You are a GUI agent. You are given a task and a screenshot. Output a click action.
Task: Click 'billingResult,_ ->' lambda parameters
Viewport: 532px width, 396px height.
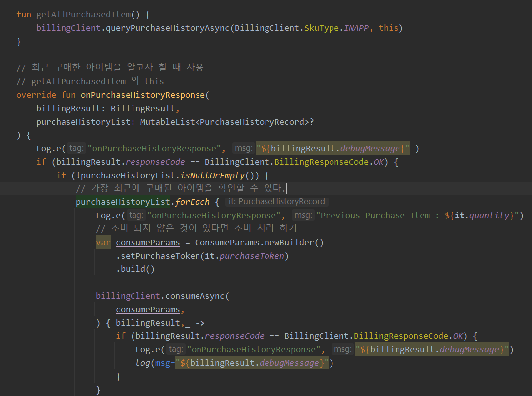160,323
